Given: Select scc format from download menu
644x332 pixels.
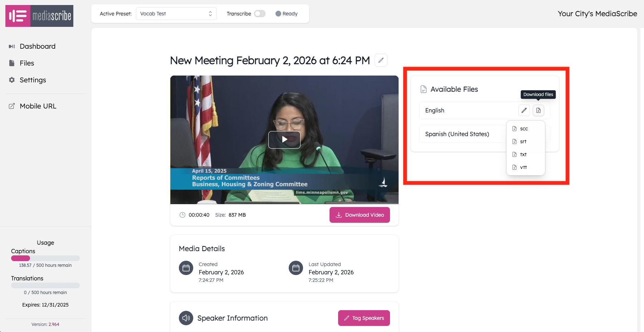Looking at the screenshot, I should [524, 129].
